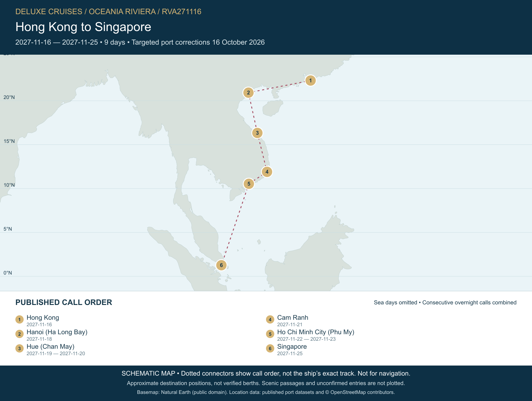Click map marker 4 at Cam Ranh

267,172
